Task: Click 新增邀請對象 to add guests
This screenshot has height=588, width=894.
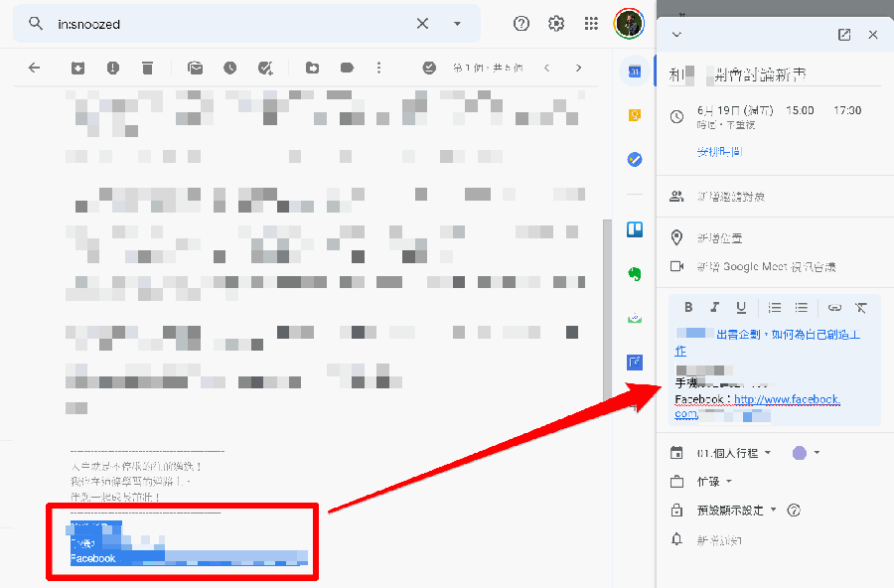Action: tap(731, 197)
